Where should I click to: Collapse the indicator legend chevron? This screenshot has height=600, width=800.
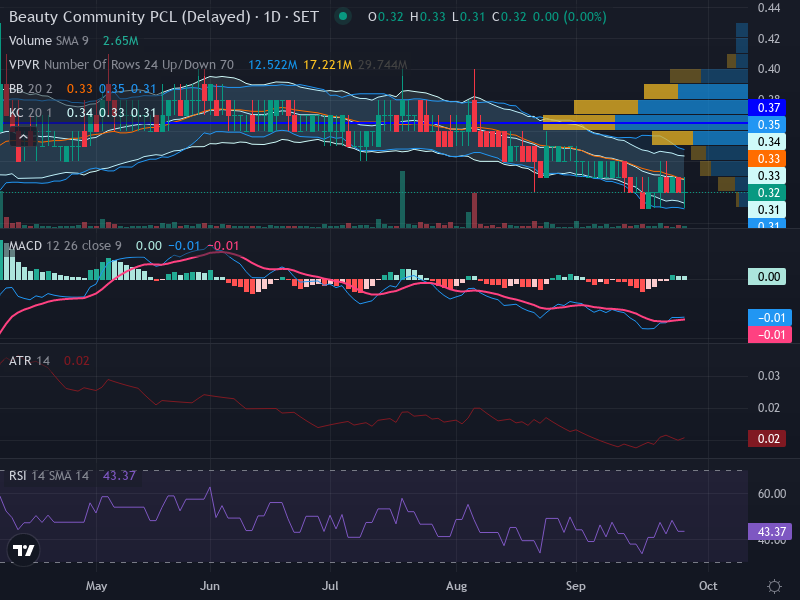(x=23, y=137)
